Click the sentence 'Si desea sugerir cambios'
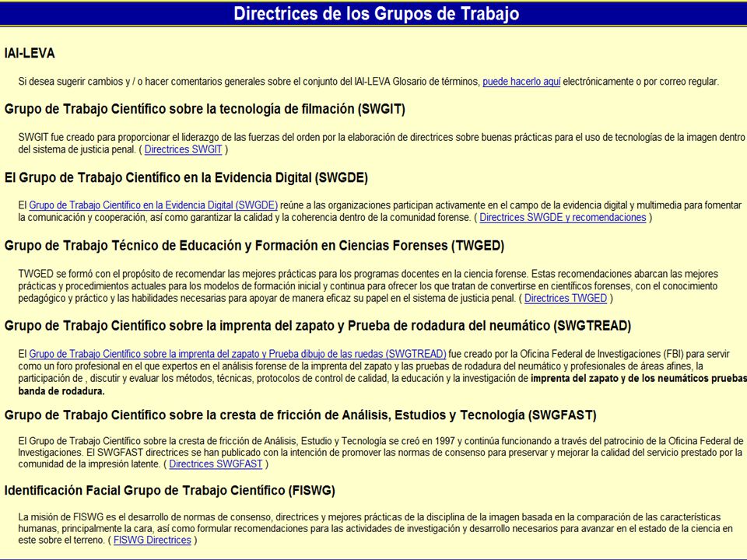The height and width of the screenshot is (560, 747). pyautogui.click(x=368, y=82)
